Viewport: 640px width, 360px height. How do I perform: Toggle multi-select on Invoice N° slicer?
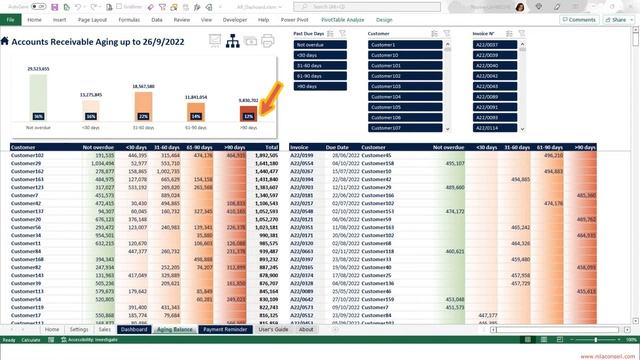tap(509, 33)
